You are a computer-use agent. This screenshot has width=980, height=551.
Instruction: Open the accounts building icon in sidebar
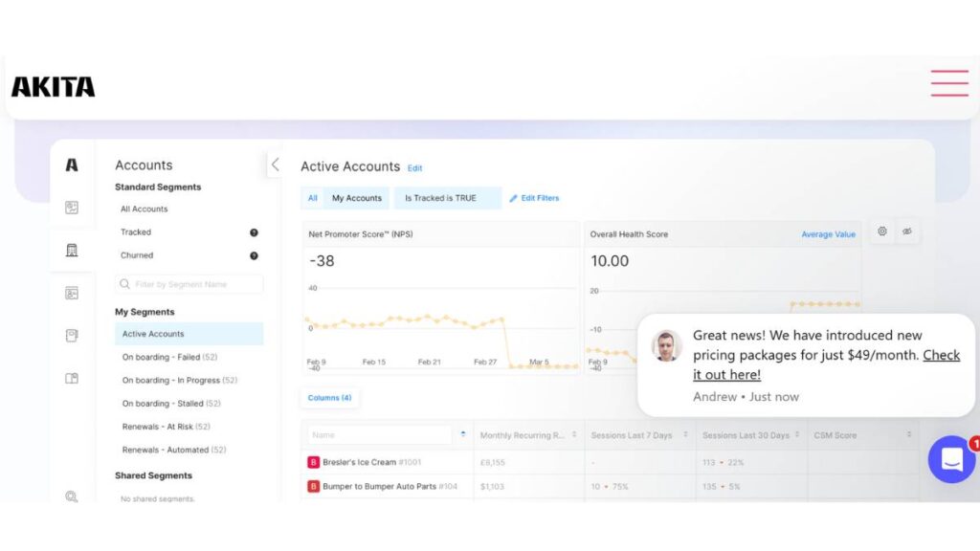(x=72, y=250)
